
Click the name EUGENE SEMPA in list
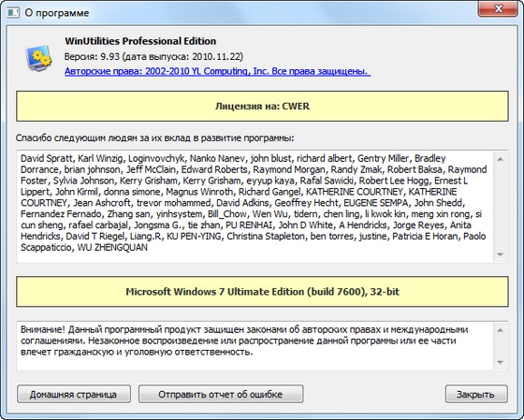coord(375,203)
